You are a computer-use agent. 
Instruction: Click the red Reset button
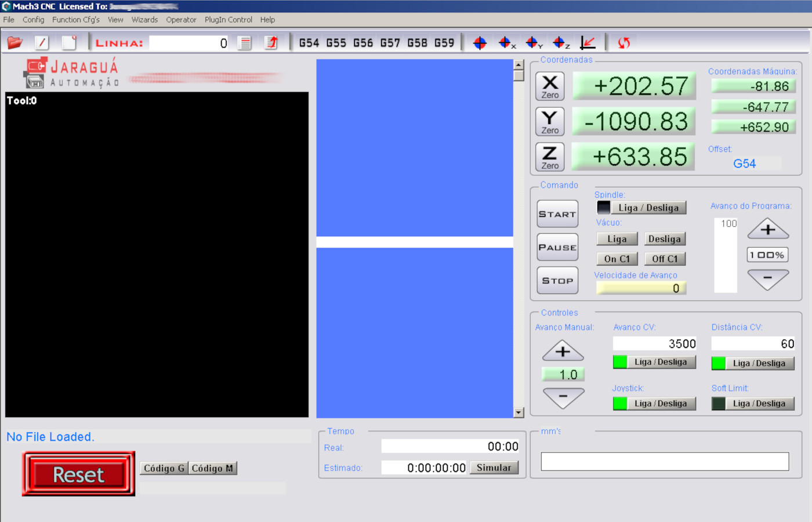[x=79, y=474]
